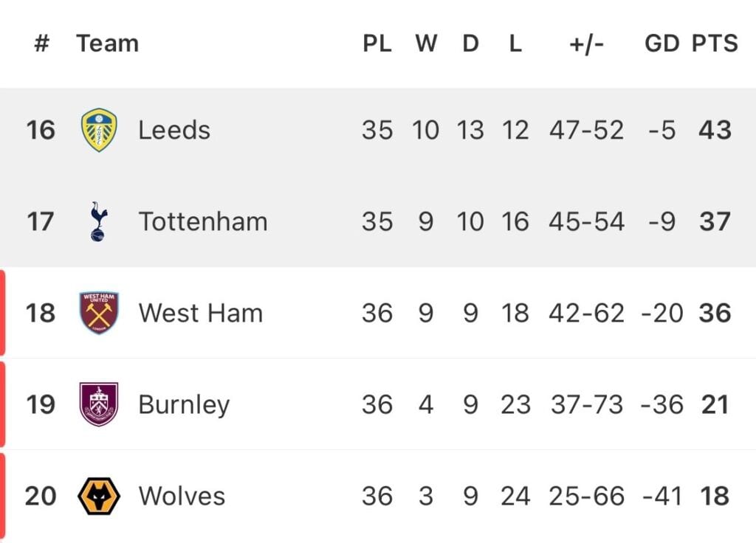Sort table by GD column header
Screen dimensions: 756x543
pyautogui.click(x=661, y=44)
